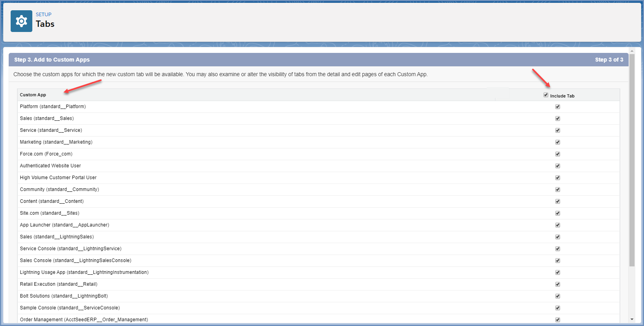Select the Retail Execution row text
Viewport: 644px width, 326px height.
click(59, 284)
